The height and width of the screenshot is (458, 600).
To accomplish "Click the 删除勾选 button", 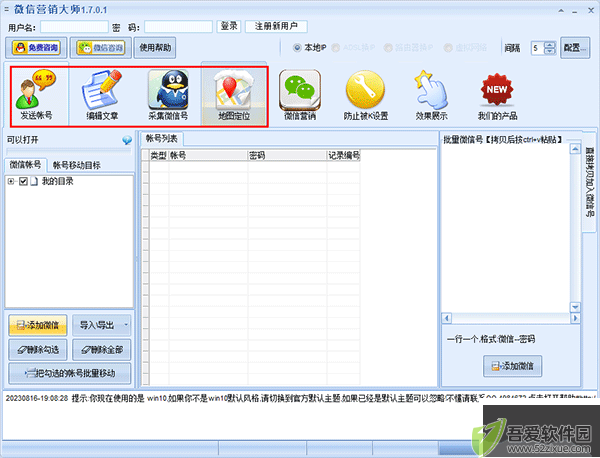I will [38, 349].
